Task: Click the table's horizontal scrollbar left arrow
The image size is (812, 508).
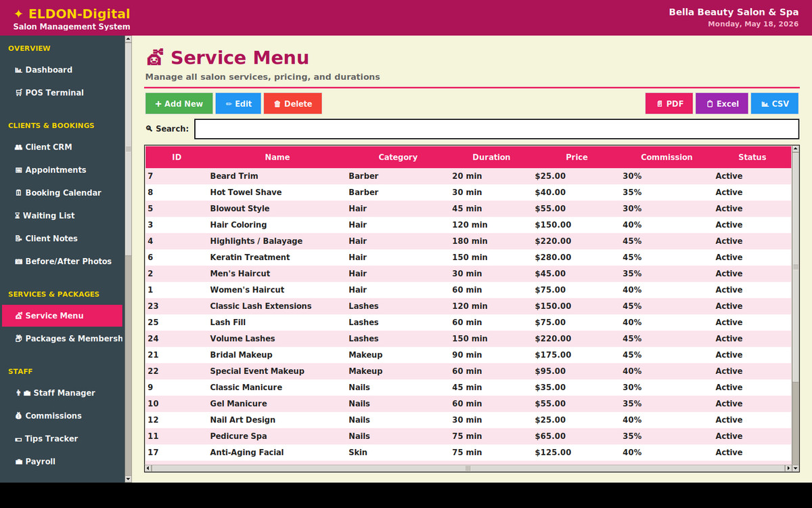Action: tap(149, 468)
